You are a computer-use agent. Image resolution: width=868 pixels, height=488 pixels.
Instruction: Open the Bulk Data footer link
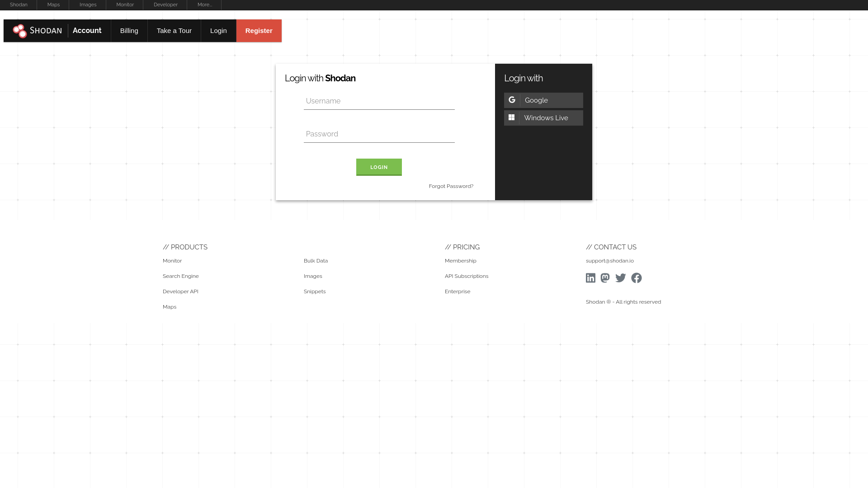[316, 261]
